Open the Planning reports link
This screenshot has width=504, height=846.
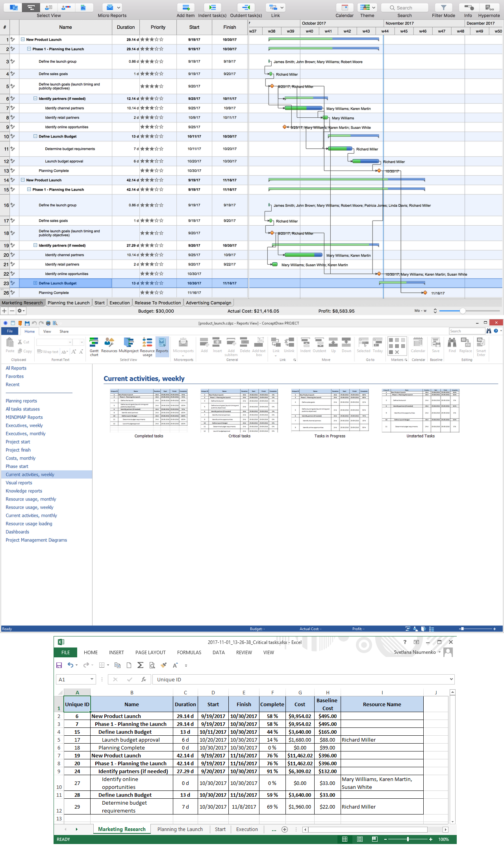(x=21, y=401)
